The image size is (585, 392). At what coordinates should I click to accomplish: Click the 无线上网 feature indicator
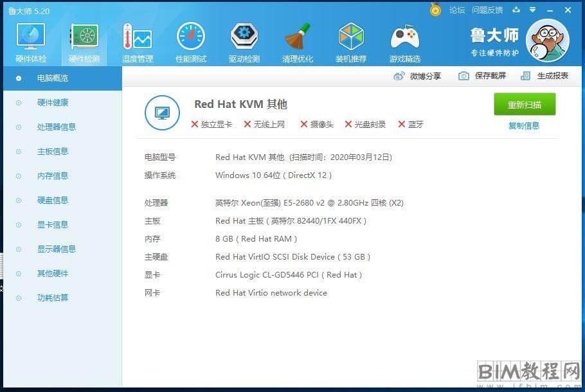[x=264, y=125]
